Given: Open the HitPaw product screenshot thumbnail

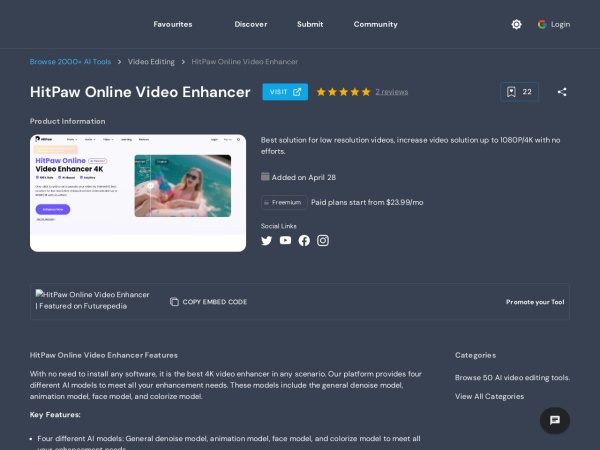Looking at the screenshot, I should [x=138, y=192].
